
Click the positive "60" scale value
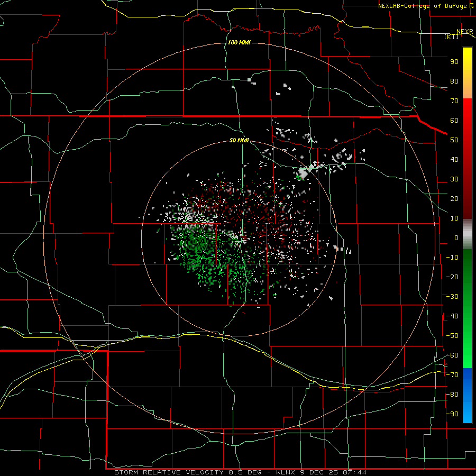tap(454, 121)
